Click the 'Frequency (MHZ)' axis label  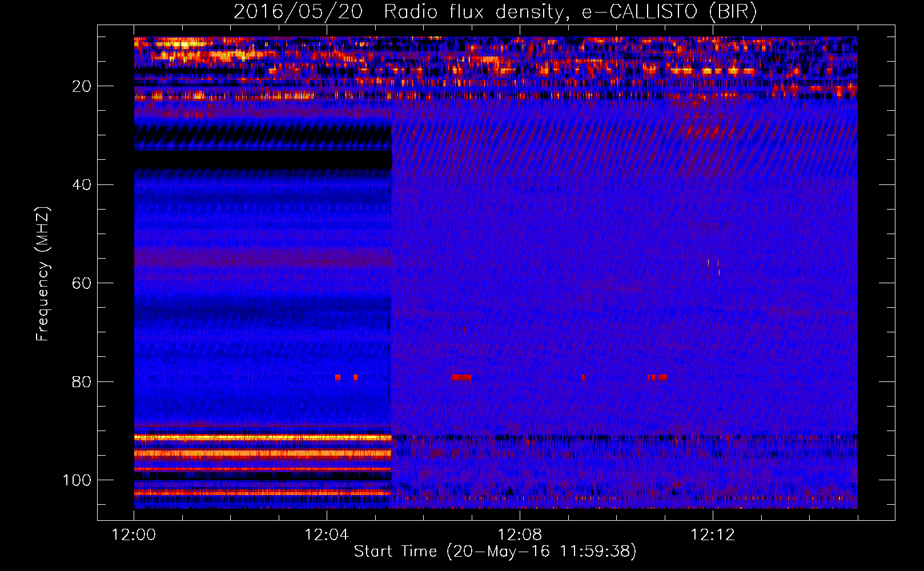tap(43, 274)
